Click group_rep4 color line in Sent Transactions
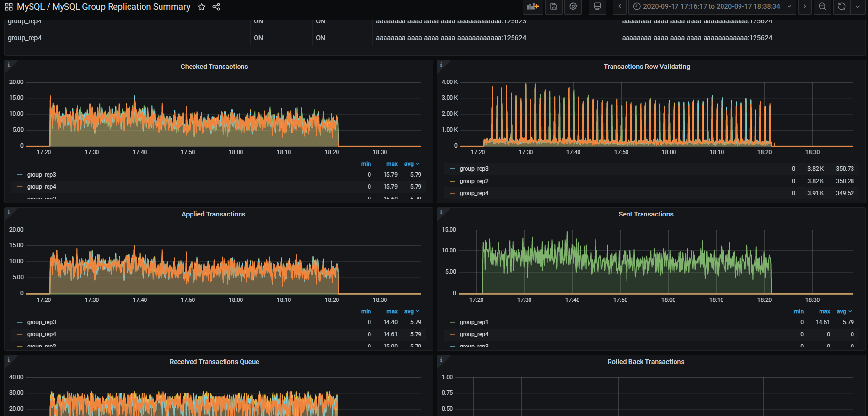Viewport: 868px width, 416px height. [452, 334]
